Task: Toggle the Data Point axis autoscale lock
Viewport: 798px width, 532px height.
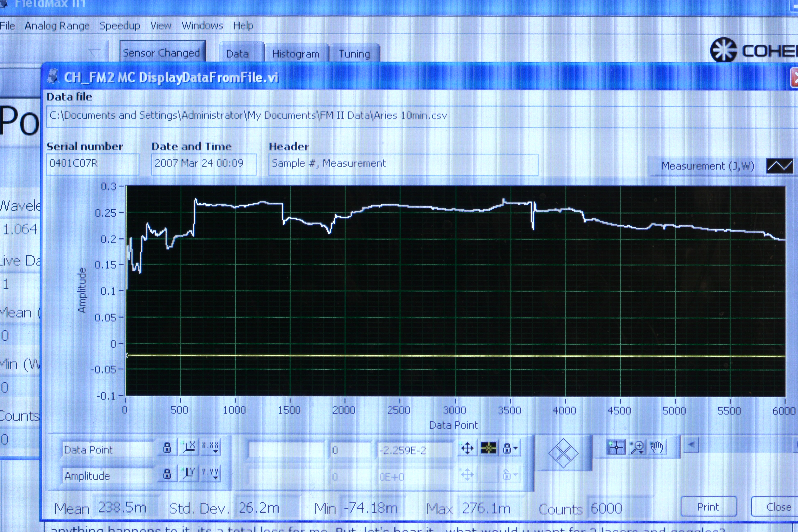Action: click(x=167, y=447)
